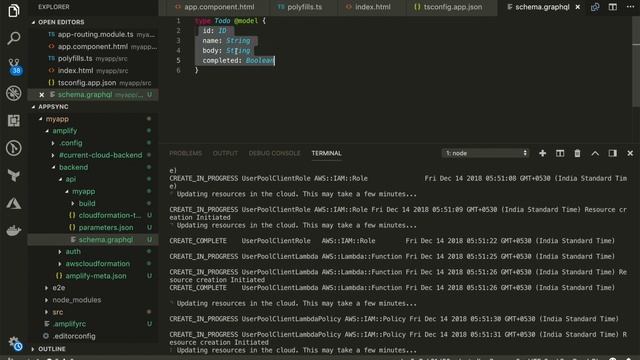Viewport: 640px width, 360px height.
Task: Open polyfills.ts in Open Editors list
Action: pos(93,58)
